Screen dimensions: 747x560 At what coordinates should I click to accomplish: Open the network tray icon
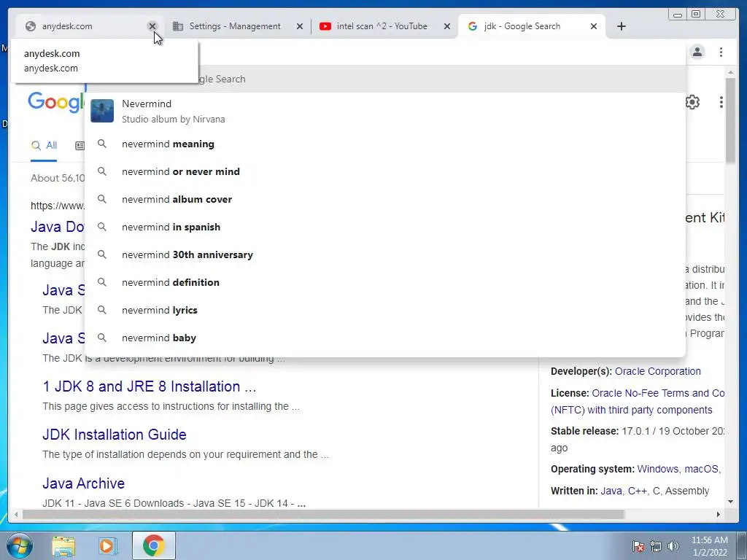point(656,546)
